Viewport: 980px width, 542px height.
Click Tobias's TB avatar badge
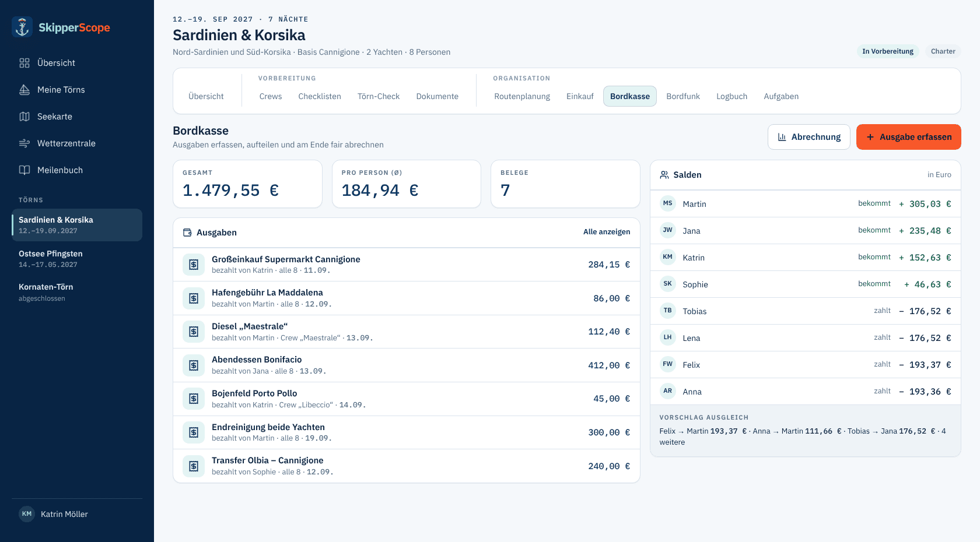click(668, 311)
